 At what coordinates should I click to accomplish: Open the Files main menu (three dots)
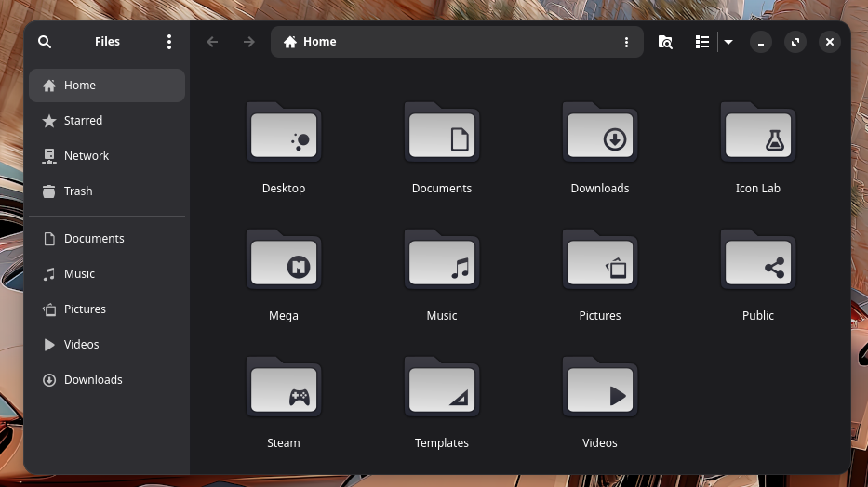coord(168,42)
